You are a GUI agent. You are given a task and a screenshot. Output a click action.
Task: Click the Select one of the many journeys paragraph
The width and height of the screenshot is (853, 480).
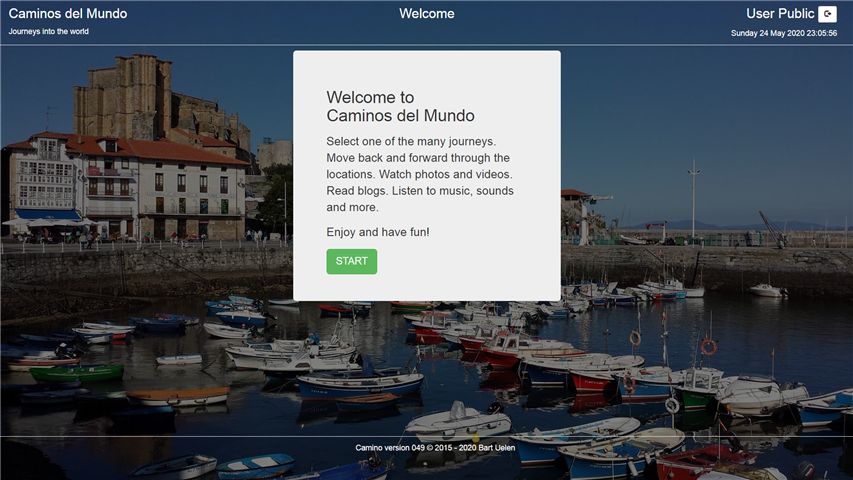tap(420, 174)
